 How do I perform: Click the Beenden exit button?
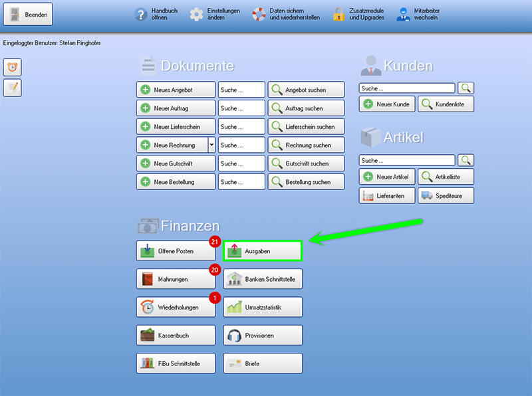click(x=28, y=14)
